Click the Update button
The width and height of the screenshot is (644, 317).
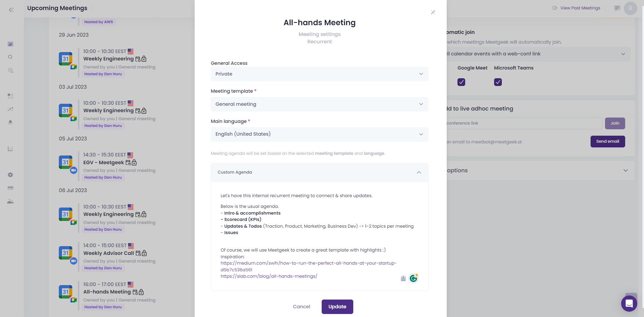(x=337, y=307)
